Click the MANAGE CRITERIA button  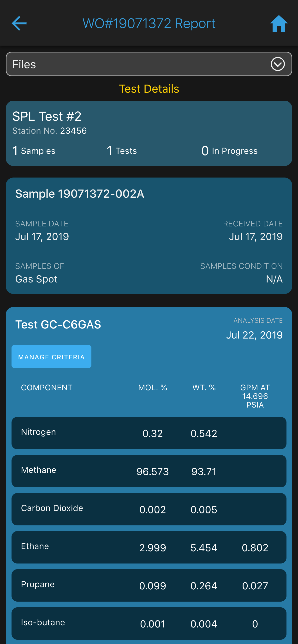[51, 356]
